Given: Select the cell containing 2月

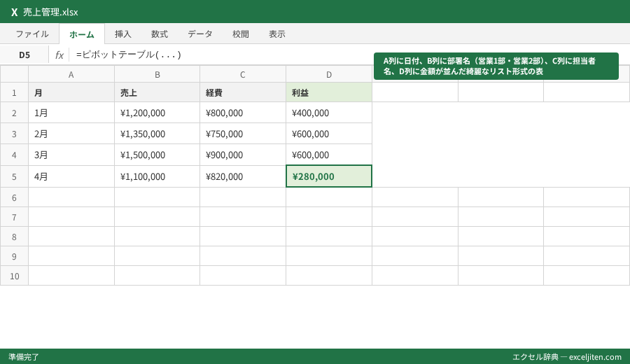Looking at the screenshot, I should (x=71, y=134).
